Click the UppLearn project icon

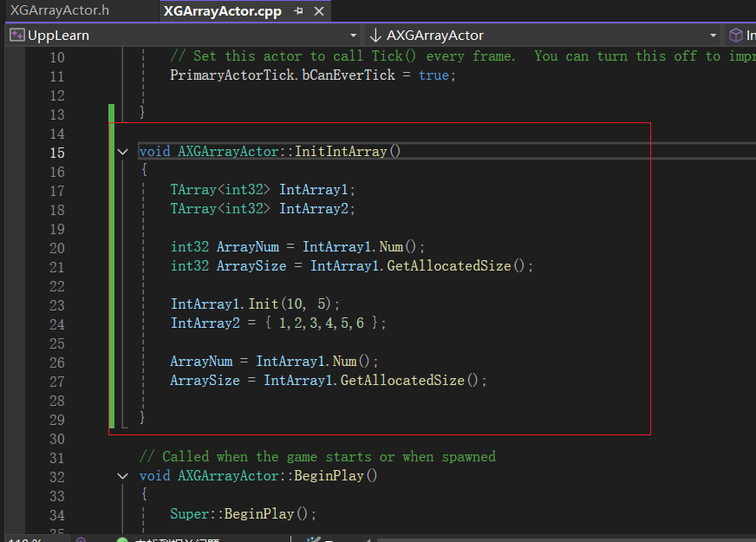click(x=16, y=36)
